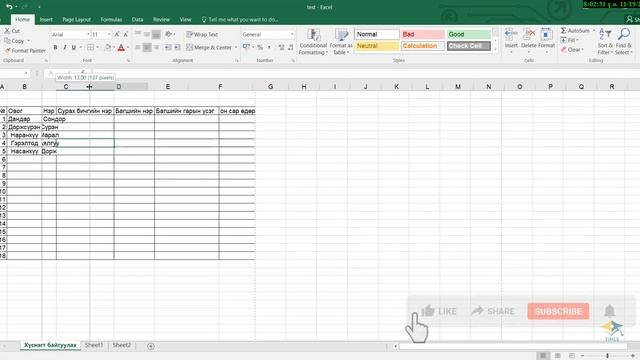Apply Accounting Number Format
640x360 pixels.
click(246, 47)
